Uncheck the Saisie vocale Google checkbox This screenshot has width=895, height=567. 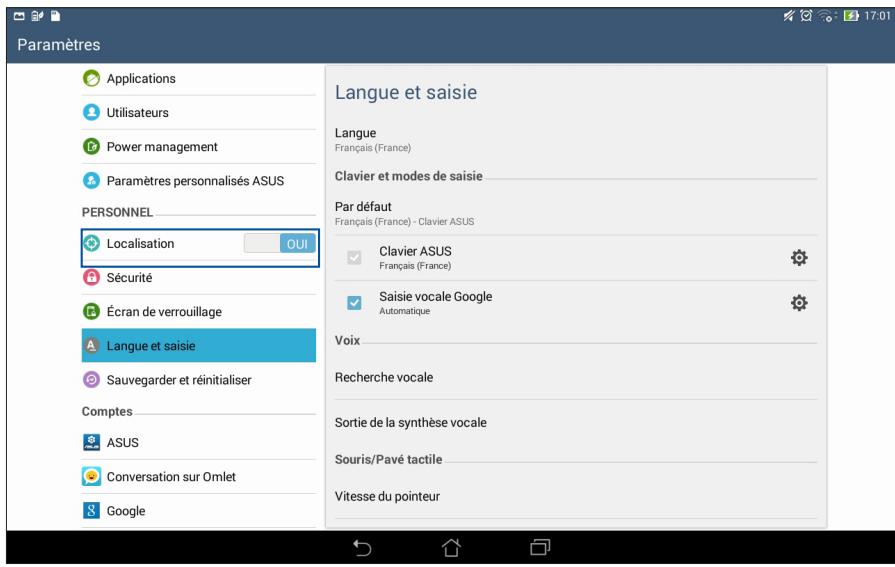point(354,303)
